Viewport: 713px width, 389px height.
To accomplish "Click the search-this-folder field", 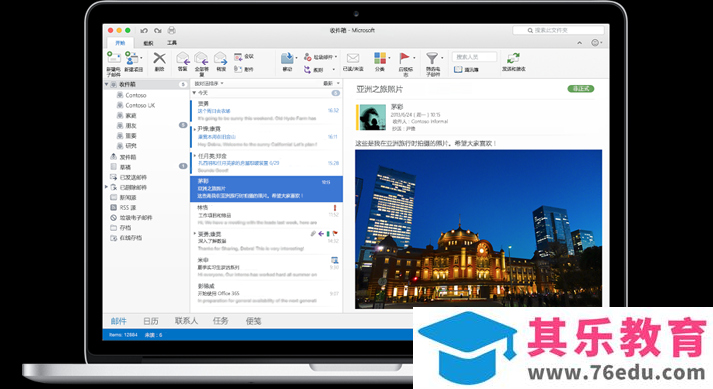I will click(558, 30).
